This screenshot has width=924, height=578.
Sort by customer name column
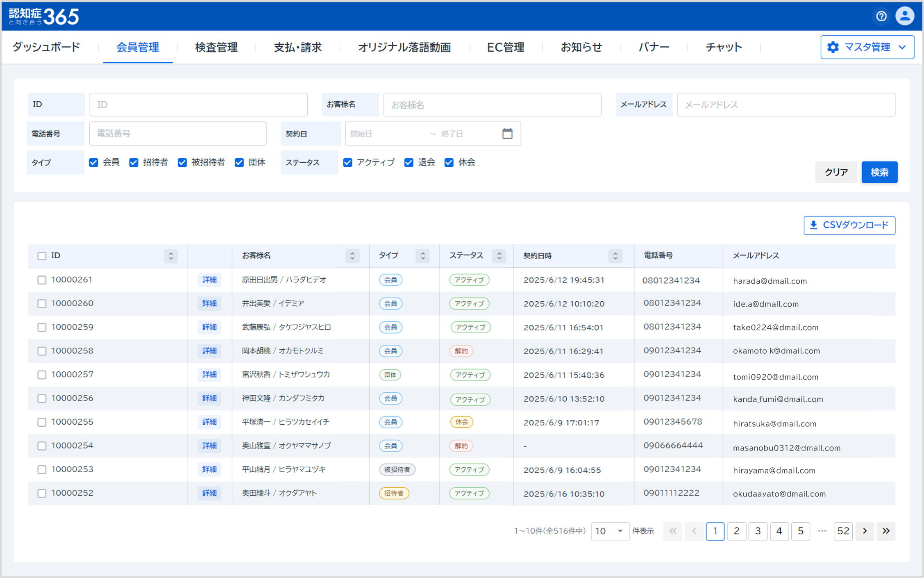click(x=352, y=256)
